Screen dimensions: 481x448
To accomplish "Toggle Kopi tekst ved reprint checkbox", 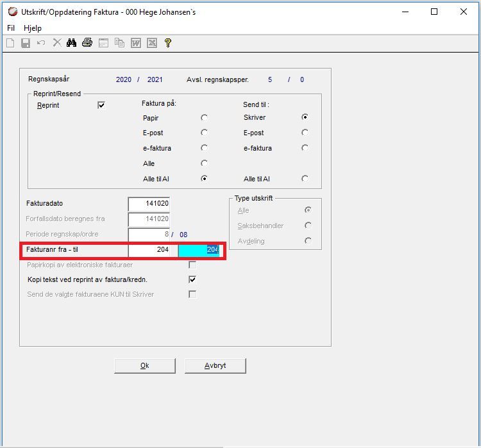I will (192, 279).
